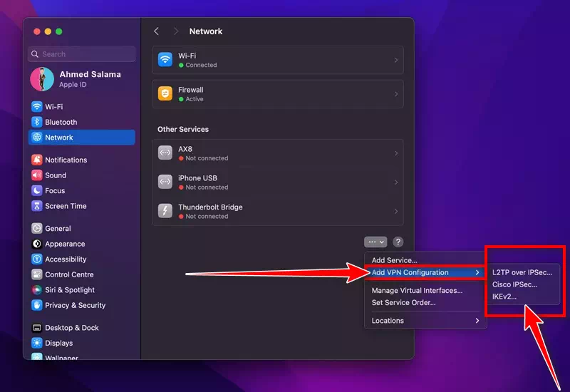Click the search magnifier icon

(x=35, y=54)
